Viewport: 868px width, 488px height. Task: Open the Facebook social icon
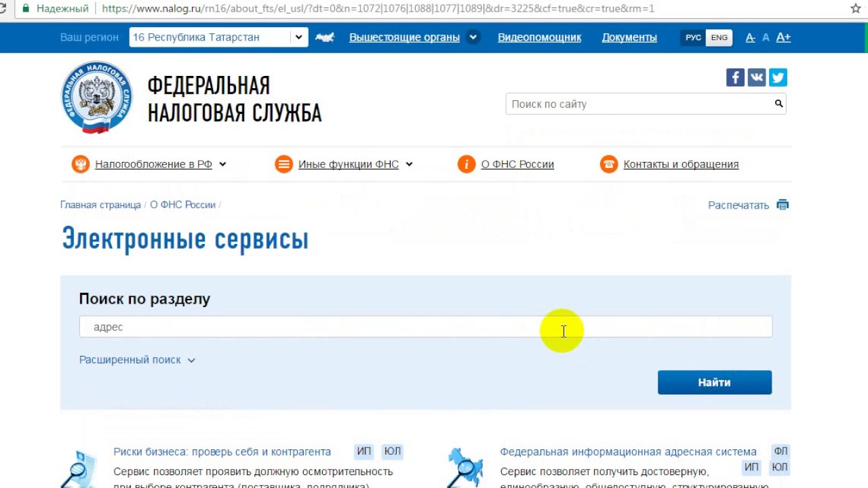pyautogui.click(x=735, y=77)
